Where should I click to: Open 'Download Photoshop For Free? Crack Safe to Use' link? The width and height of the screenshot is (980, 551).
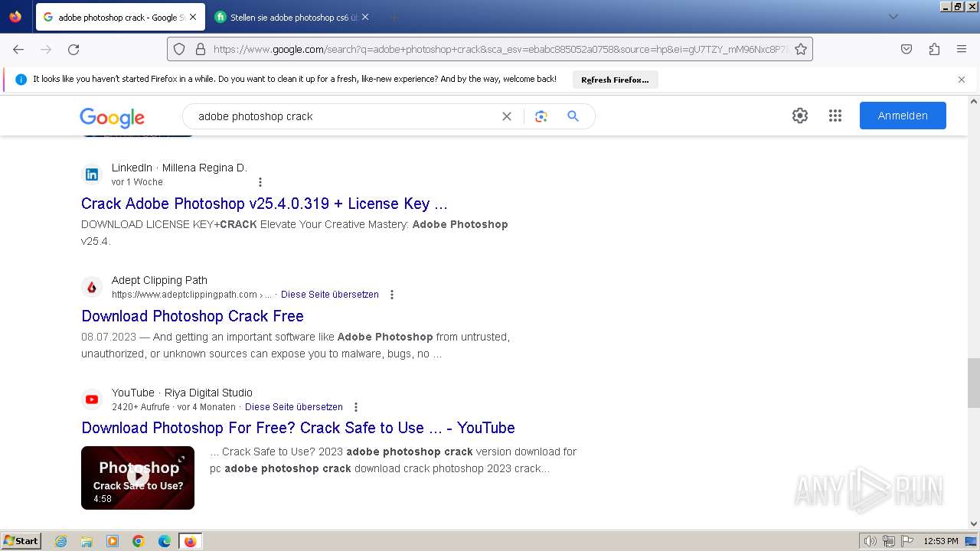(x=298, y=428)
